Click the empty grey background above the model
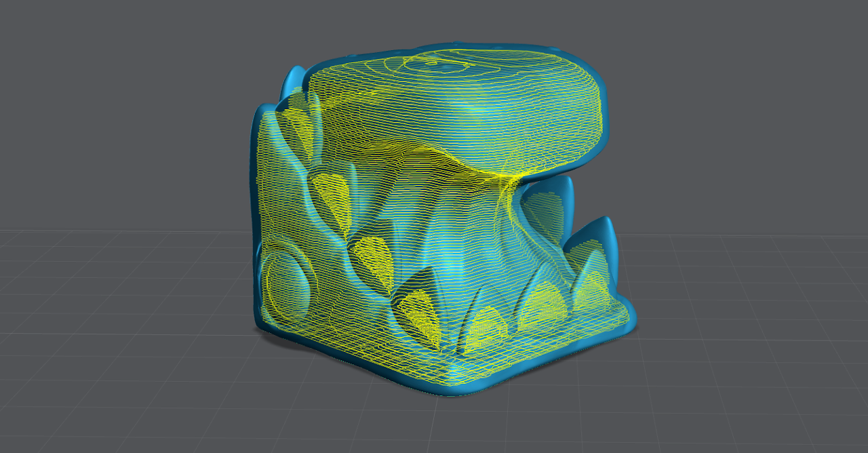The image size is (868, 453). pos(434,20)
